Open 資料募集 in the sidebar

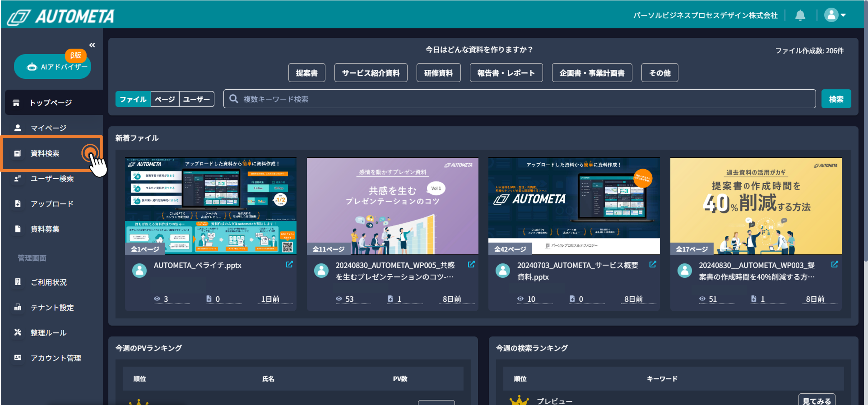click(x=52, y=229)
